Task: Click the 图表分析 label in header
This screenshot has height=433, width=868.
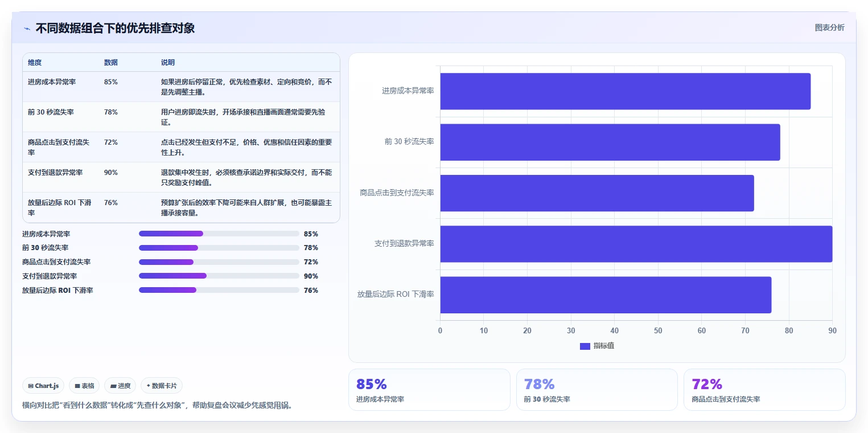Action: click(829, 27)
